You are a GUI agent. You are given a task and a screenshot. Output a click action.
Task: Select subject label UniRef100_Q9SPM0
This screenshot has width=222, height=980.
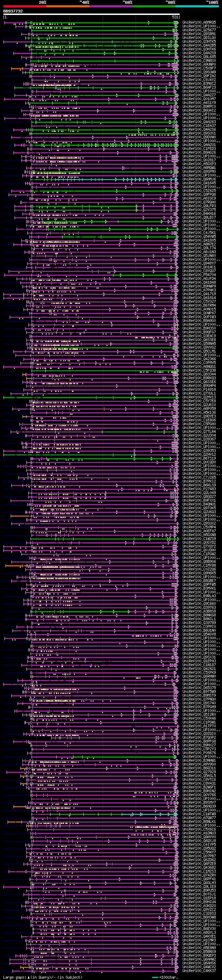pos(199,172)
